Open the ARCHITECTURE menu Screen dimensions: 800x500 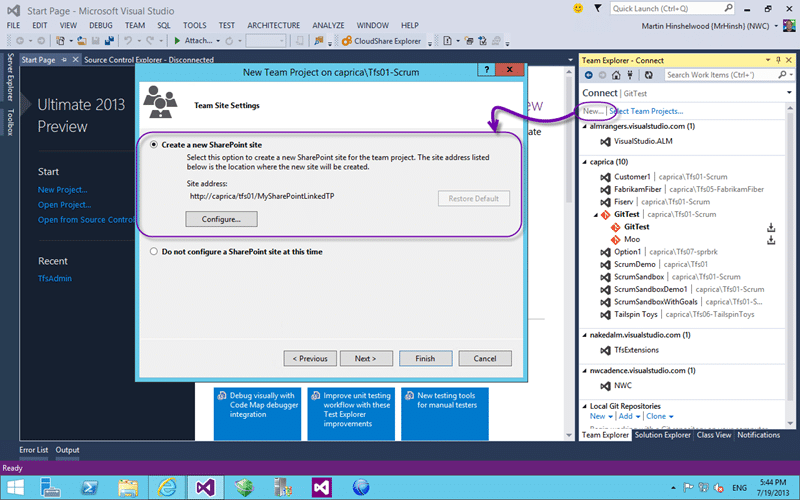273,25
